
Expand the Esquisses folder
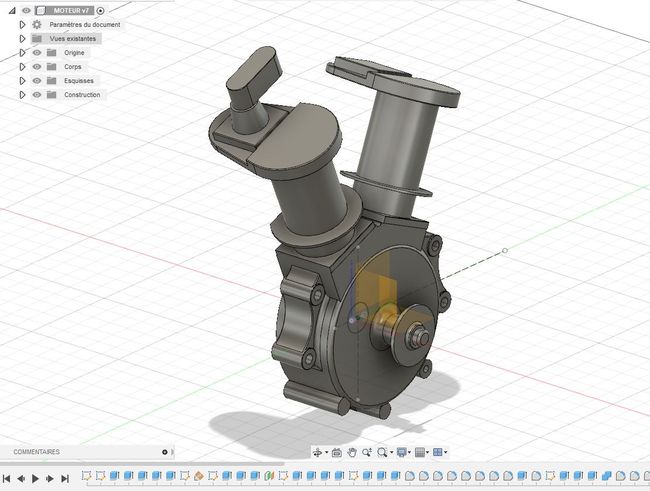pyautogui.click(x=22, y=81)
